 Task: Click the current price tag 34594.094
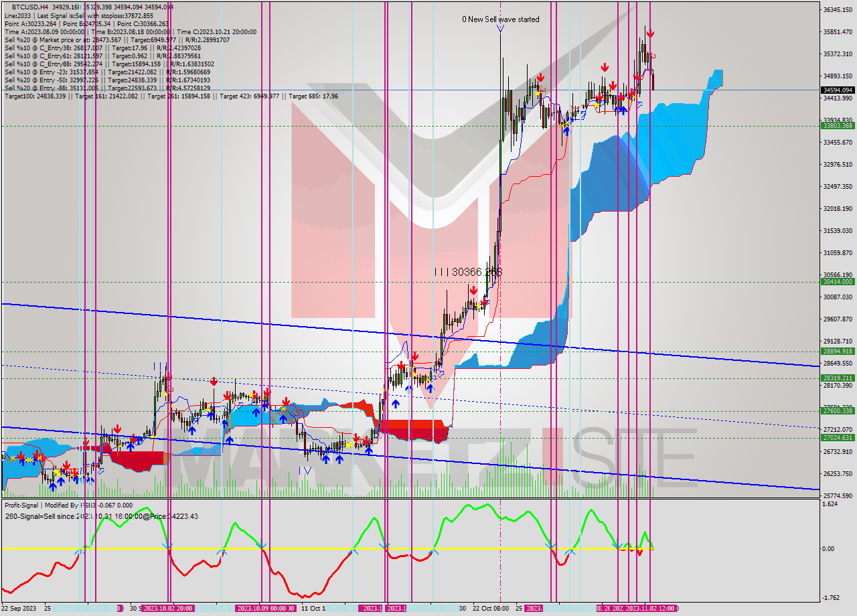(838, 90)
